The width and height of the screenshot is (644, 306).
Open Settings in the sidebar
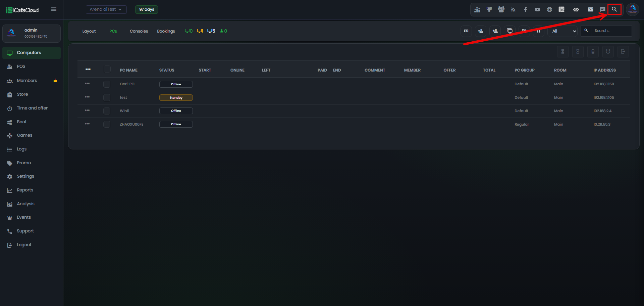[x=32, y=176]
